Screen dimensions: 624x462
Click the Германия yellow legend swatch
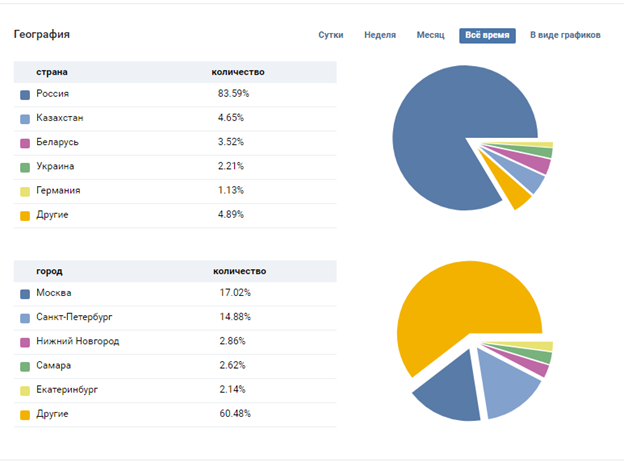click(x=25, y=190)
